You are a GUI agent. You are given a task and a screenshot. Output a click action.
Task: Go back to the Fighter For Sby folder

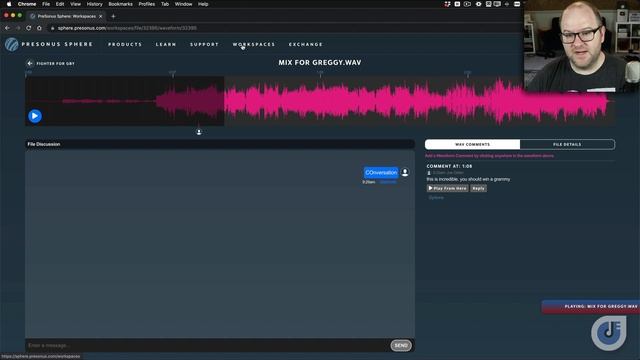[x=51, y=63]
